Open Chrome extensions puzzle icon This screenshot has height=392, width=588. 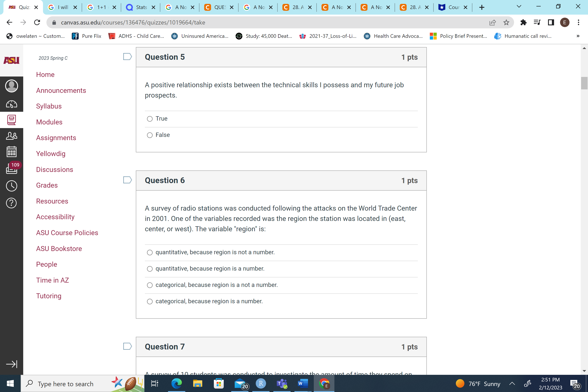click(523, 22)
